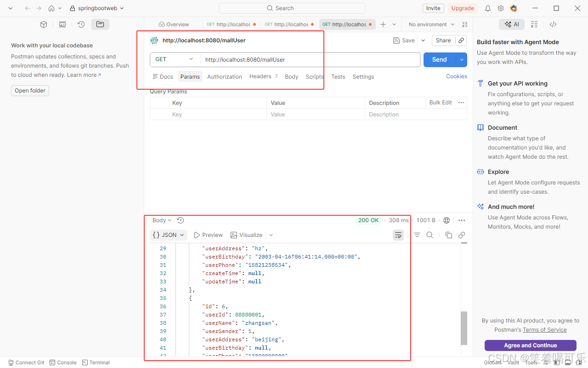Open the History clock icon in sidebar
The height and width of the screenshot is (368, 588).
click(81, 24)
